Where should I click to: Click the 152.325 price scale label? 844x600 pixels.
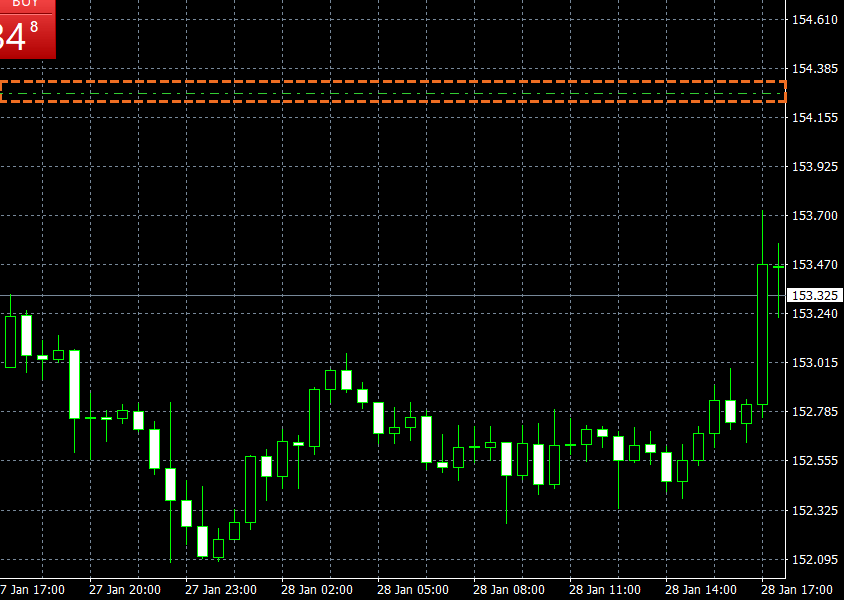point(813,510)
